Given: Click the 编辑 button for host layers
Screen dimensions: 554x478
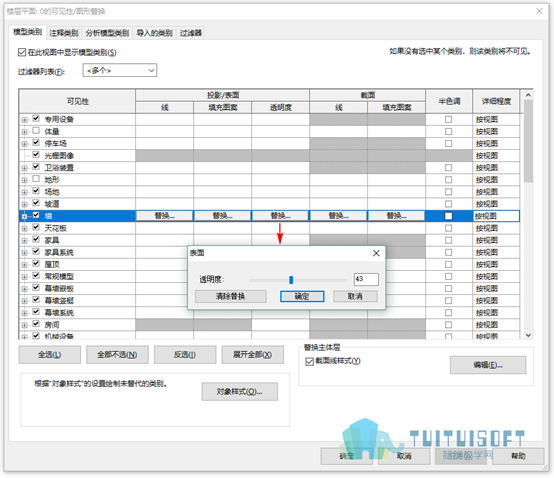Looking at the screenshot, I should coord(488,365).
